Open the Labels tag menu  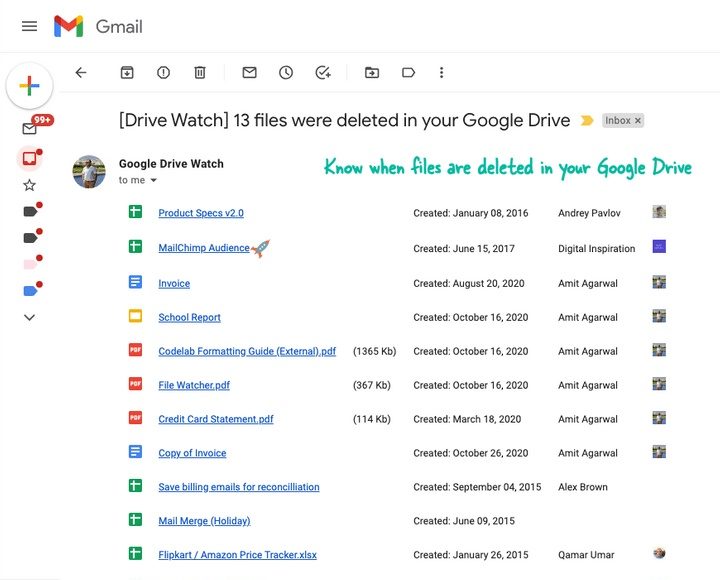click(x=408, y=73)
